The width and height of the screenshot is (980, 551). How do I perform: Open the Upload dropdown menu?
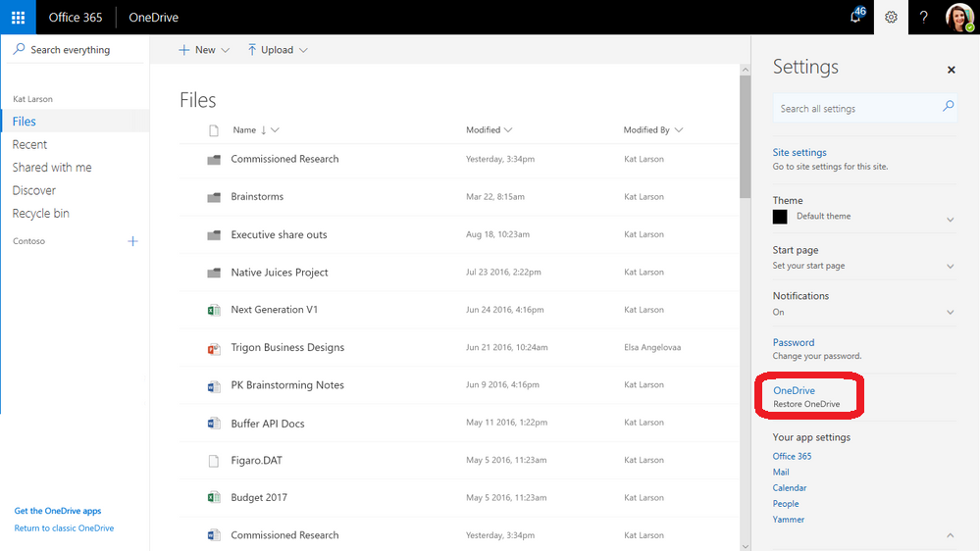click(277, 50)
